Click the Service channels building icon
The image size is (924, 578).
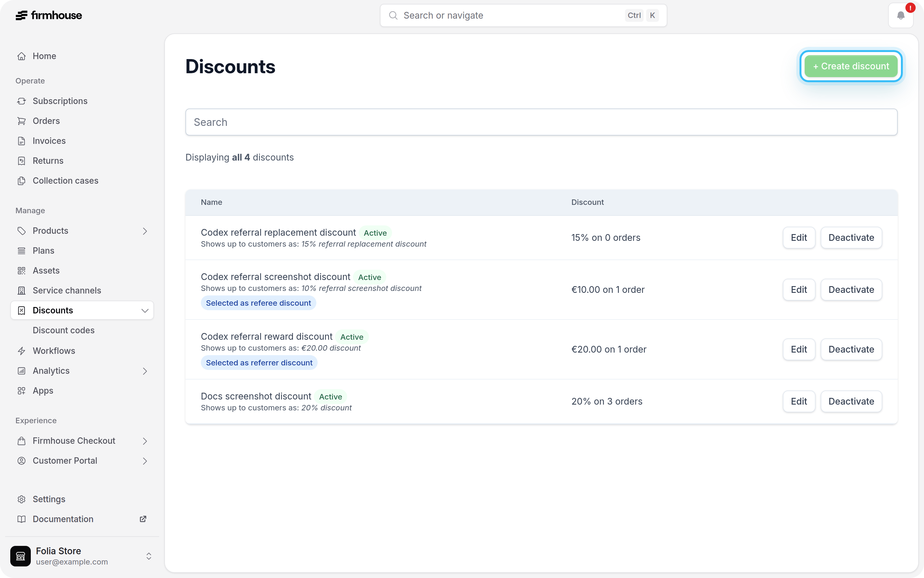click(x=22, y=291)
